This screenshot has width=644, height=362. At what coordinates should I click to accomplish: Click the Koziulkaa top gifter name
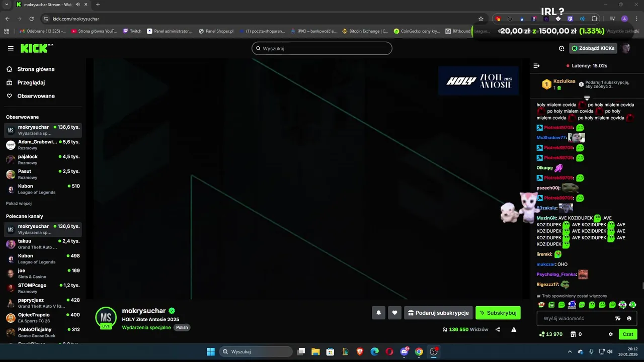(x=564, y=81)
